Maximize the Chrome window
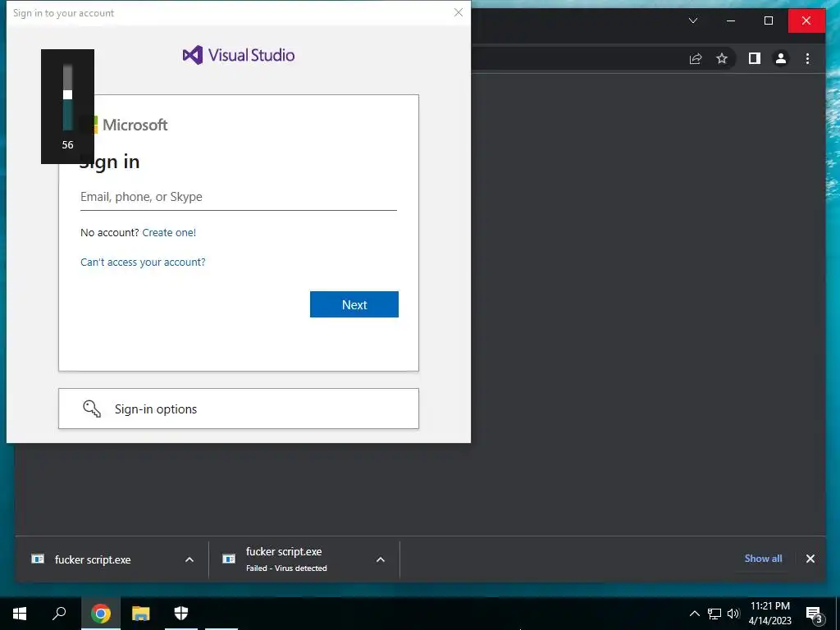 [768, 21]
